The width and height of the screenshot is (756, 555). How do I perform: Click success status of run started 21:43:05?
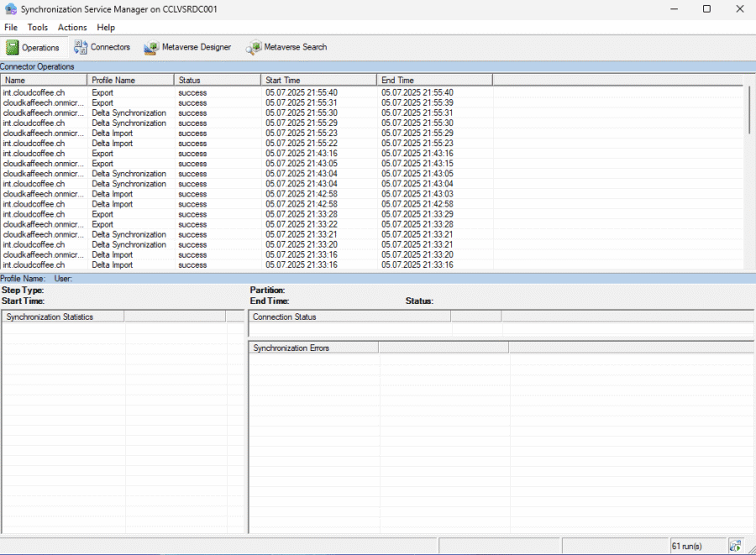click(192, 164)
